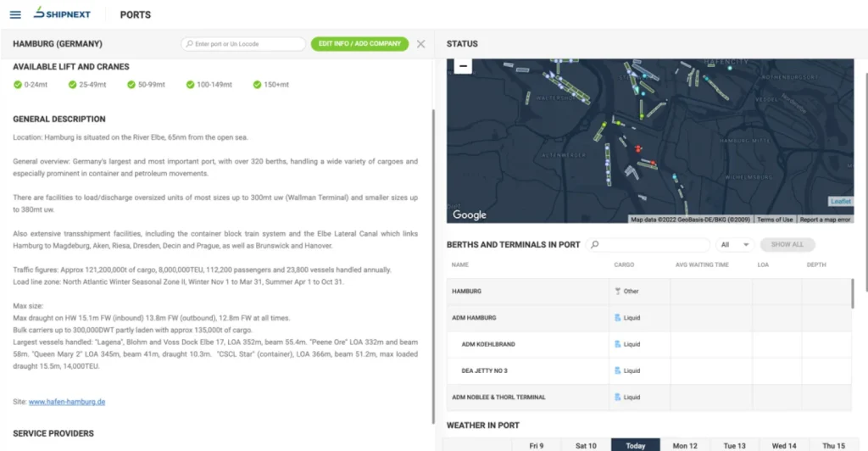Select the Mon 12 weather tab
The height and width of the screenshot is (451, 868).
pos(684,445)
